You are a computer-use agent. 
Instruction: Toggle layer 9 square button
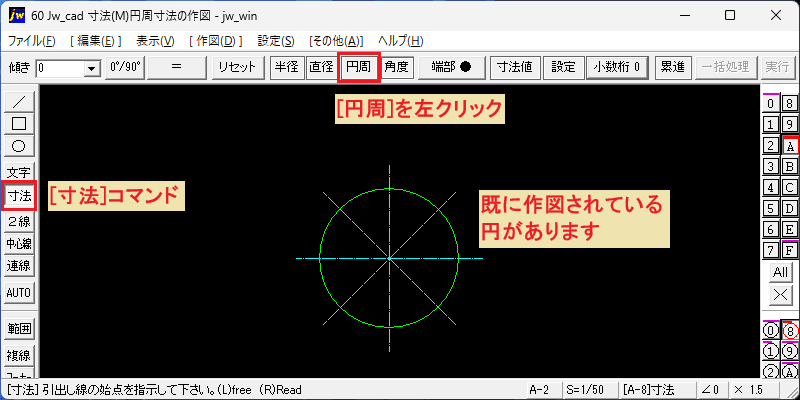click(x=790, y=124)
